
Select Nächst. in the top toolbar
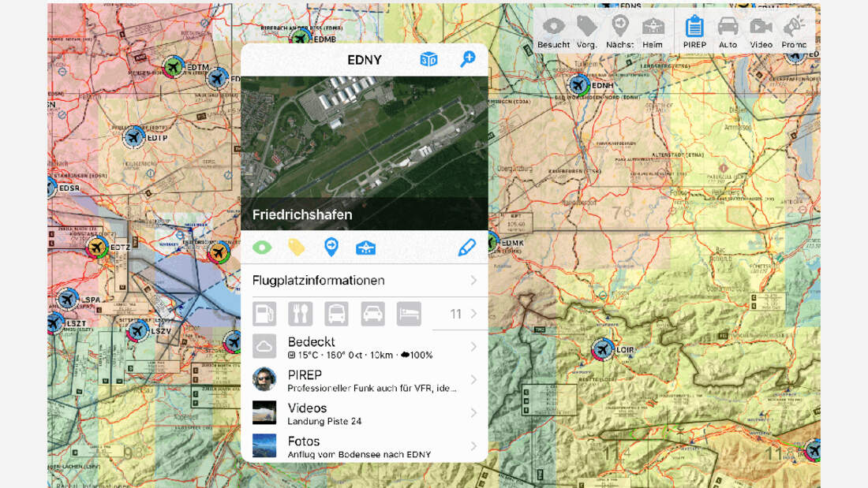coord(620,24)
